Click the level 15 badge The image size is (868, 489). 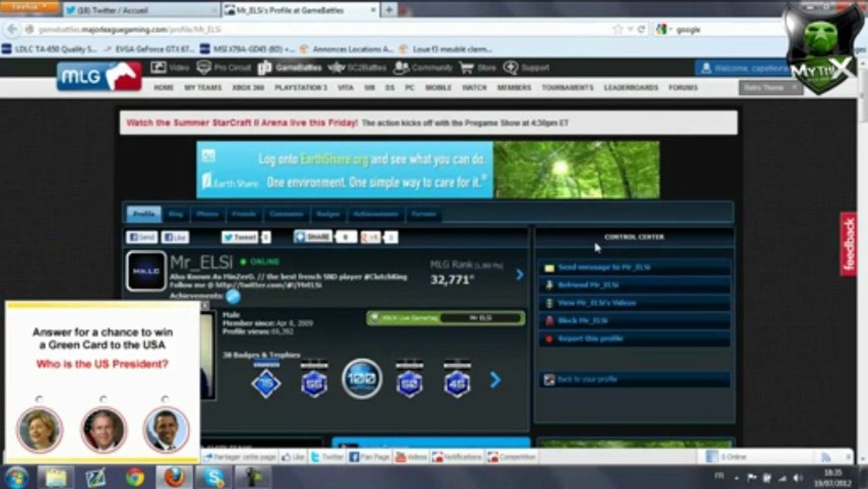point(266,384)
